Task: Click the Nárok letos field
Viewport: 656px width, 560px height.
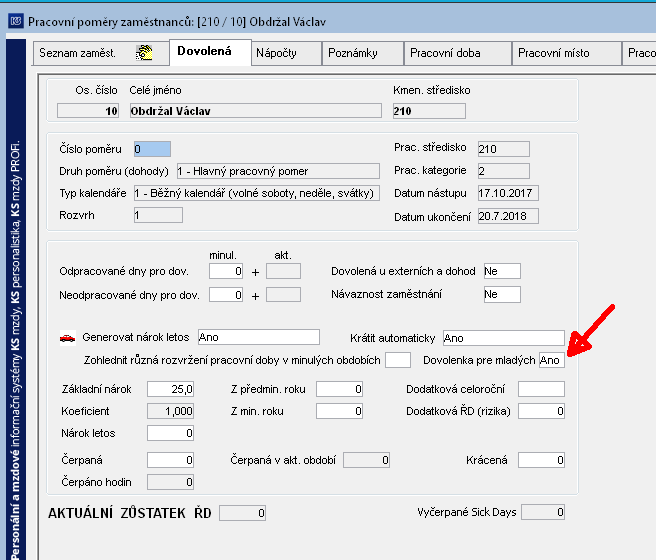Action: pyautogui.click(x=170, y=433)
